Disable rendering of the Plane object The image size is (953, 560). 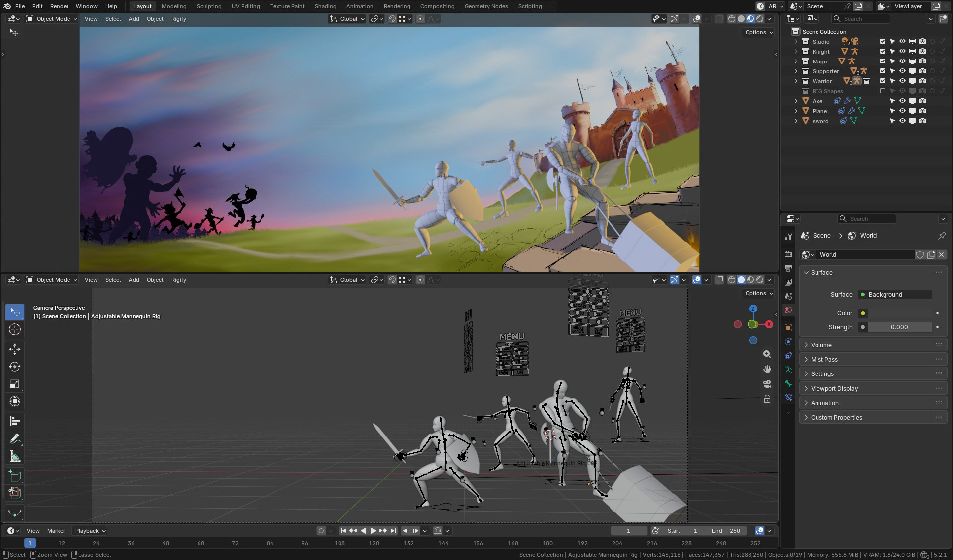(x=922, y=111)
